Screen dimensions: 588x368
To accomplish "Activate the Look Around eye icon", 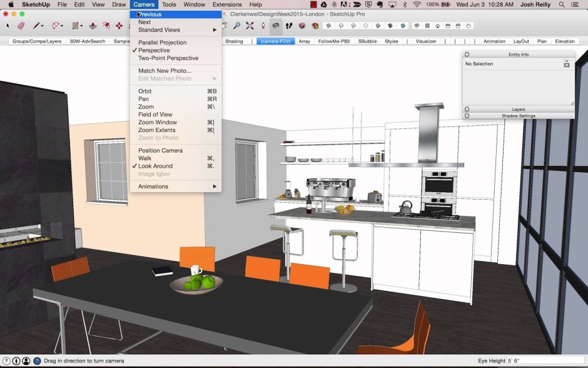I will click(276, 26).
